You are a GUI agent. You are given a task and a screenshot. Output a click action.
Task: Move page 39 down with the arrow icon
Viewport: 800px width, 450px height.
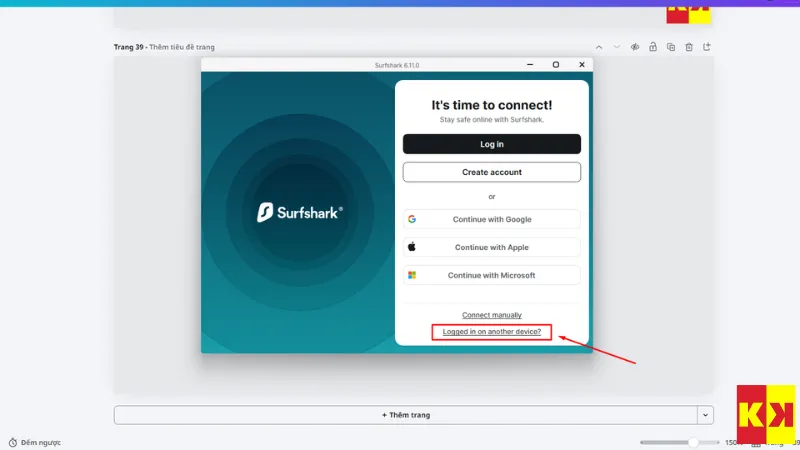[617, 47]
